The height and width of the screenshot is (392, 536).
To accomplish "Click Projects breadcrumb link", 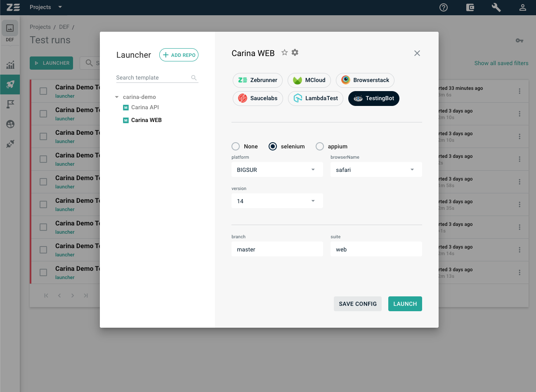I will [40, 27].
